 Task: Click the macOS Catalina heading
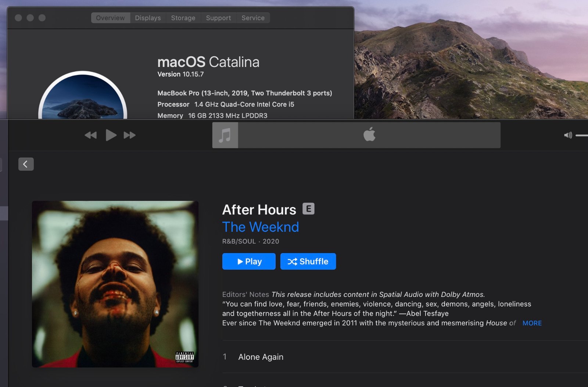[208, 62]
